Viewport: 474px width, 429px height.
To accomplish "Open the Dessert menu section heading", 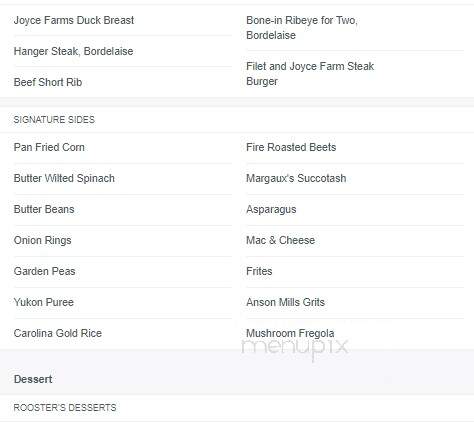I will tap(33, 379).
